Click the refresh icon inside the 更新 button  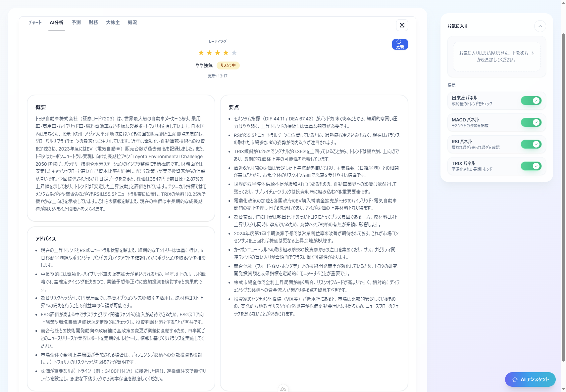(x=399, y=42)
